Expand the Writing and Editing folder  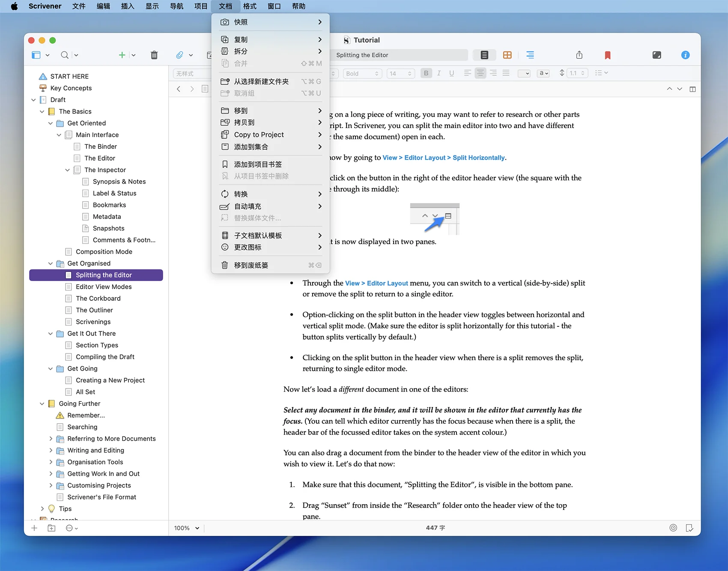51,450
